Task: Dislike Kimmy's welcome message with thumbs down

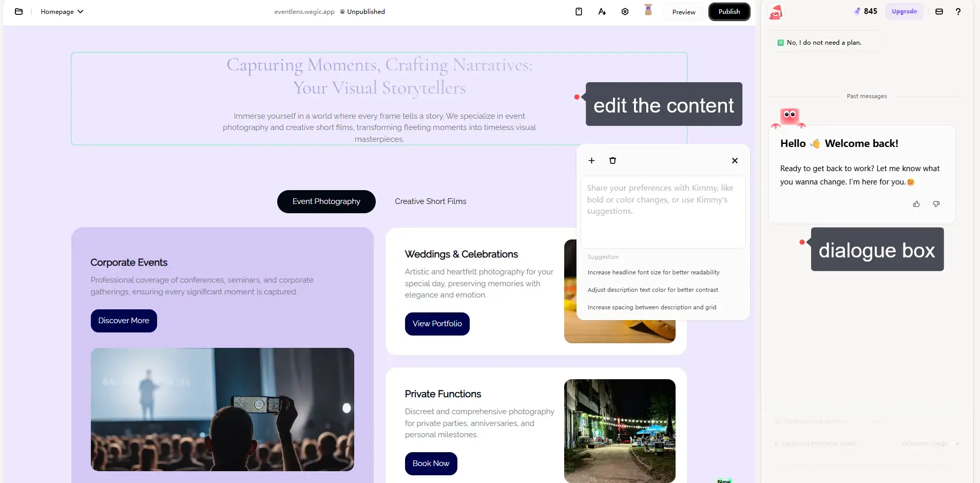Action: (x=936, y=204)
